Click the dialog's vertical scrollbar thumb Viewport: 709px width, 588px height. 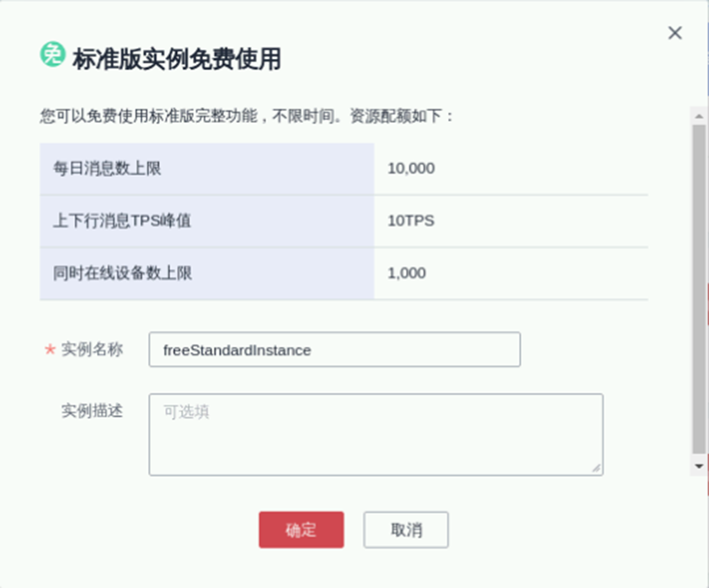[x=698, y=286]
